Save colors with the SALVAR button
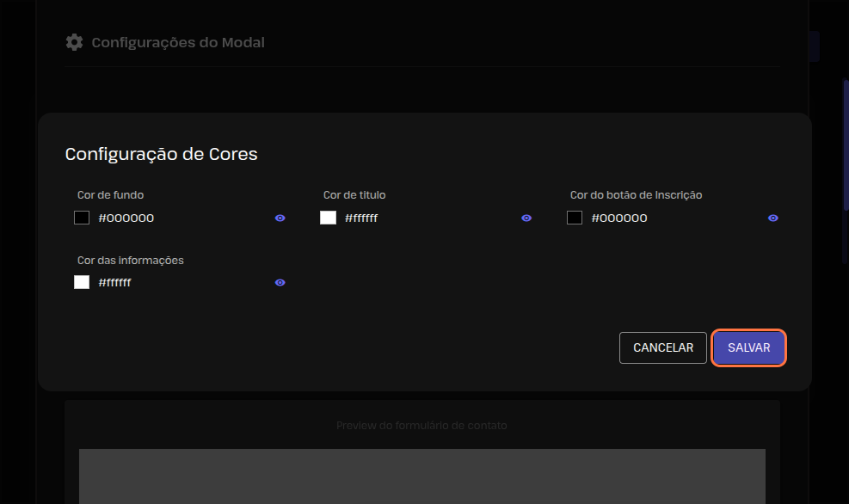Screen dimensions: 849x504 click(x=748, y=348)
